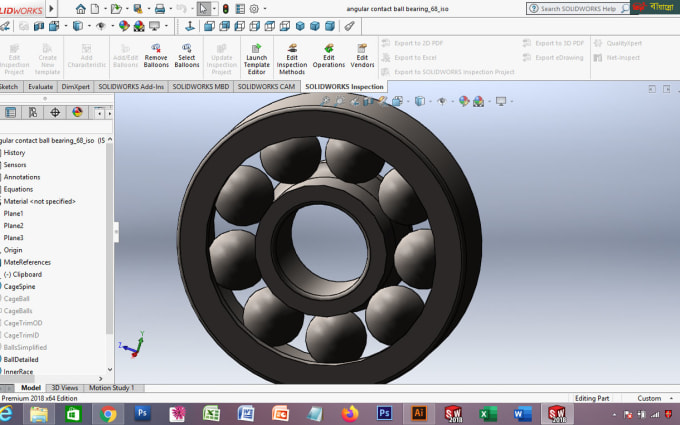680x425 pixels.
Task: Open the SOLIDWORKS CAM tab
Action: [266, 87]
